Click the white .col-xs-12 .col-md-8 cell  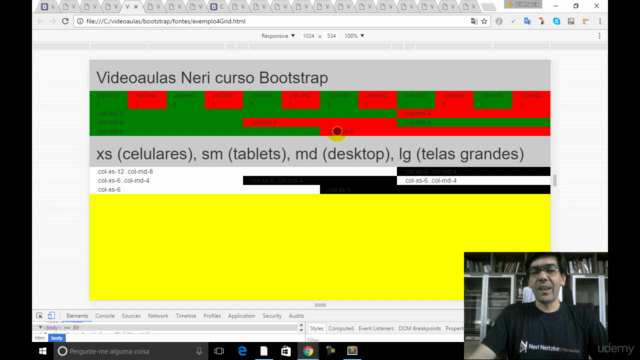coord(243,171)
